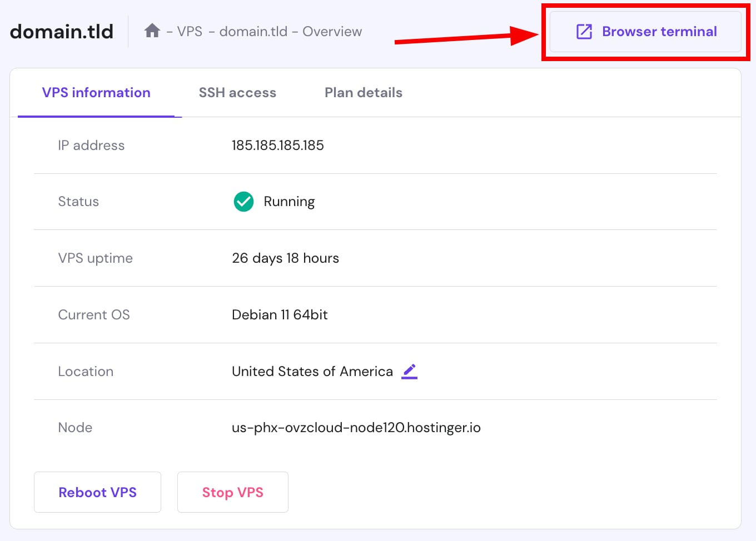Select the VPS information tab

(x=96, y=93)
